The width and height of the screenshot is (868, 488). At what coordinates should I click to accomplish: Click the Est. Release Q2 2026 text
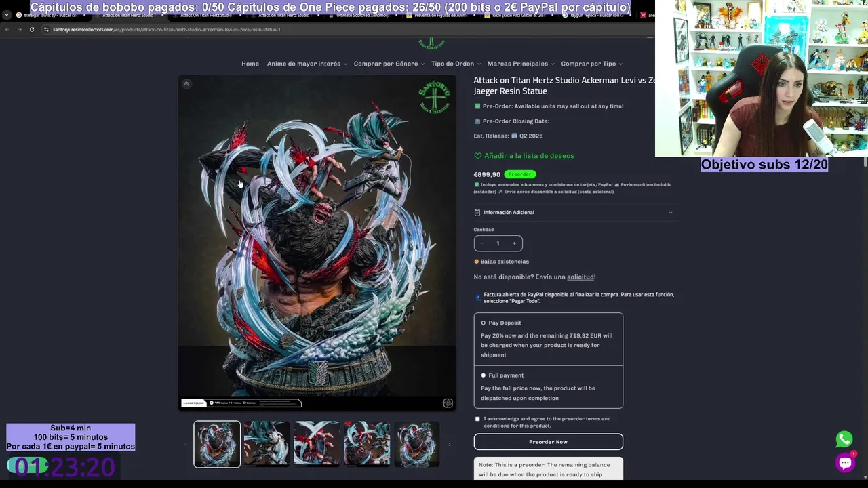click(508, 136)
